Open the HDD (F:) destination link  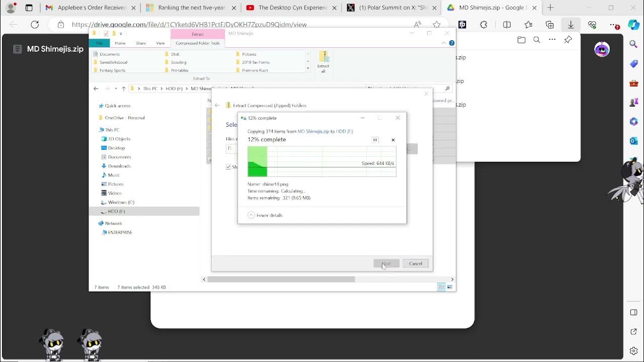pos(344,131)
